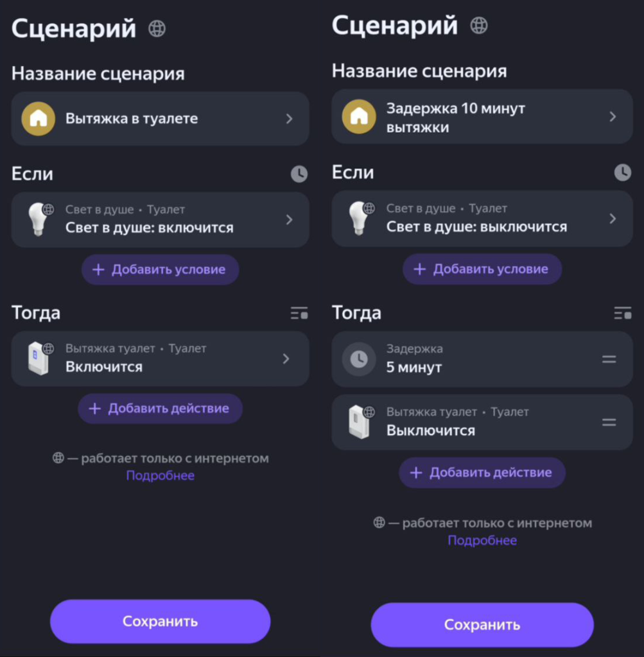Viewport: 644px width, 657px height.
Task: Open the Подробнее link in the right scenario
Action: pos(482,540)
